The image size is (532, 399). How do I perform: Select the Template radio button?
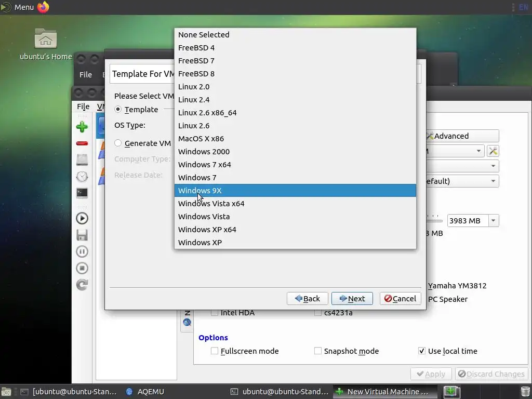[118, 109]
